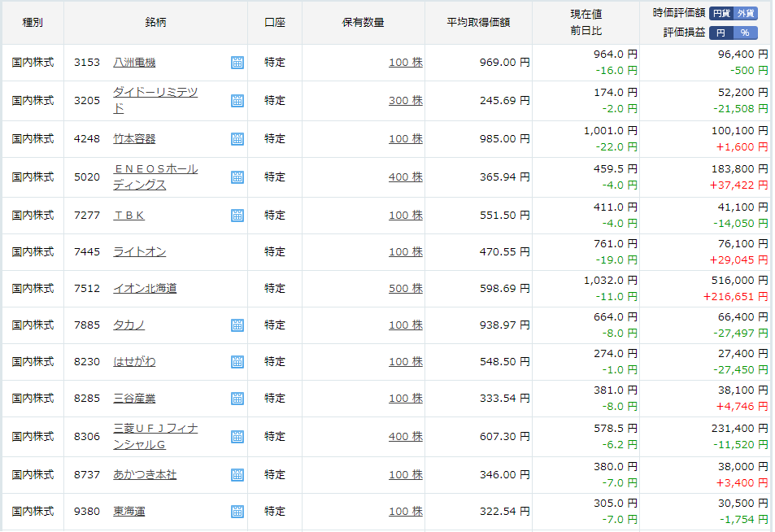775x532 pixels.
Task: Select average price 598.69 円
Action: tap(505, 289)
